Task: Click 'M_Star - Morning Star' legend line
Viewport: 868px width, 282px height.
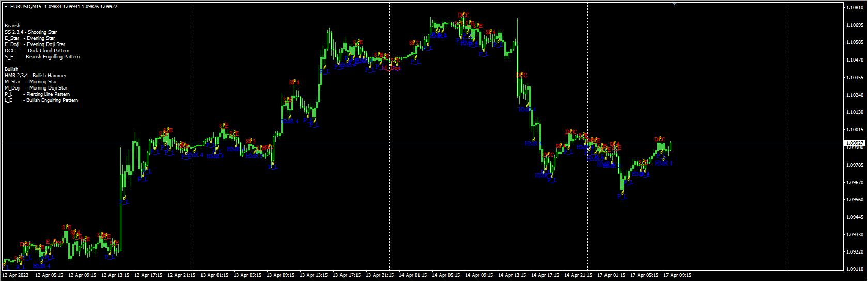Action: 30,82
